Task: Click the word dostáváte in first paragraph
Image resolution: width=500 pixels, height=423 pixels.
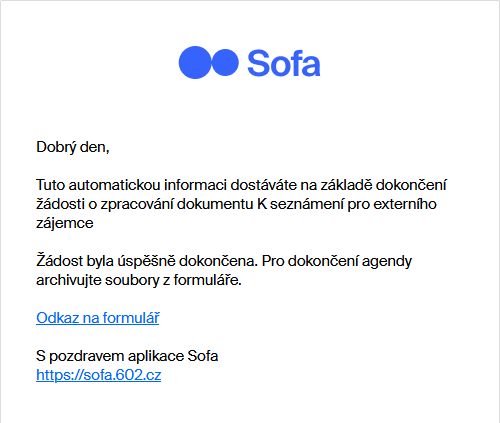Action: tap(263, 185)
